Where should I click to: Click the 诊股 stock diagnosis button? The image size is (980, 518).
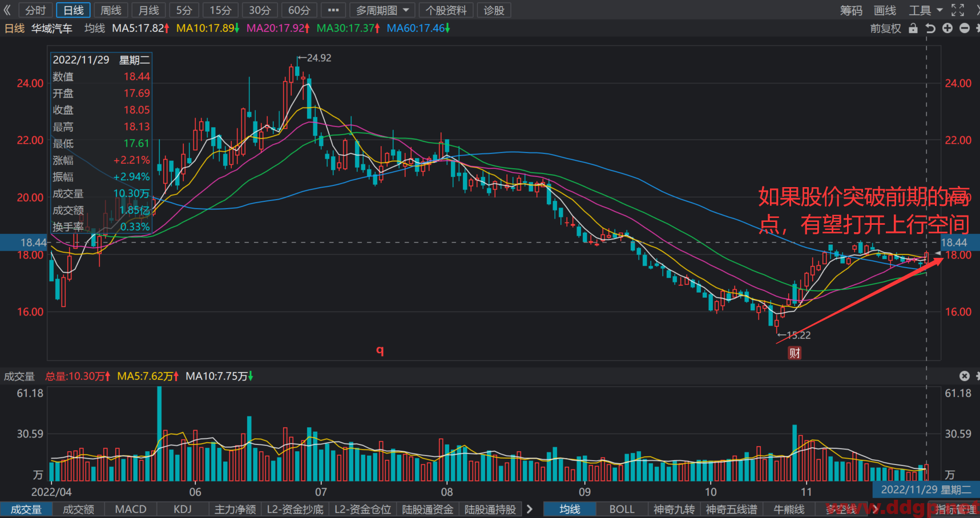point(494,10)
